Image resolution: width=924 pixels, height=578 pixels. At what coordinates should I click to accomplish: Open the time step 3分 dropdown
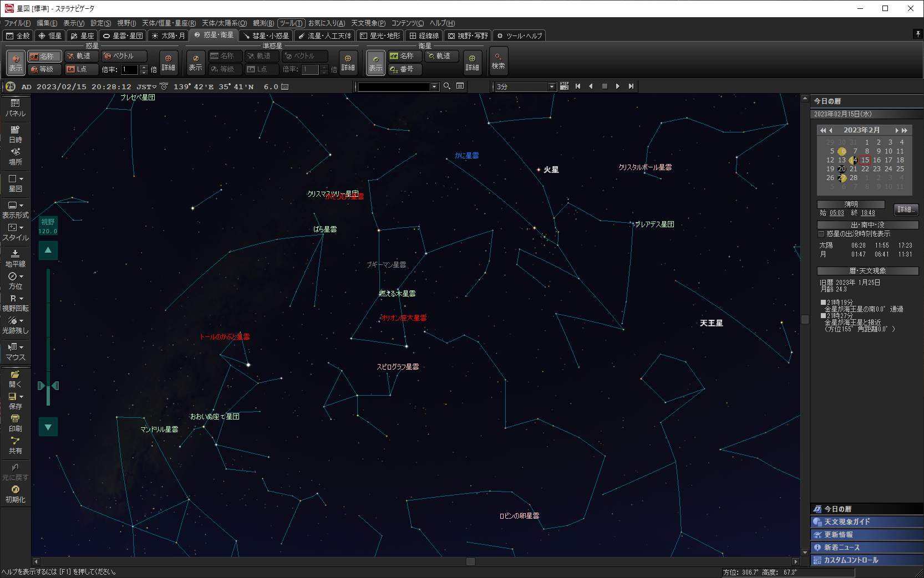[x=551, y=87]
